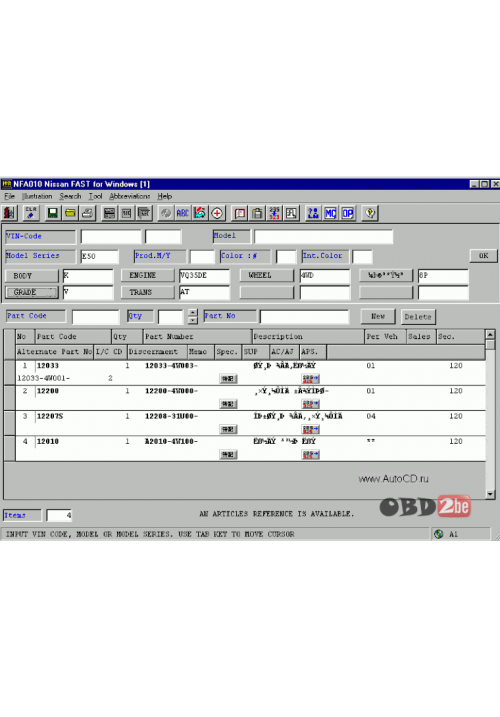Viewport: 500px width, 717px height.
Task: Click the ABC abbreviations icon
Action: pyautogui.click(x=183, y=213)
